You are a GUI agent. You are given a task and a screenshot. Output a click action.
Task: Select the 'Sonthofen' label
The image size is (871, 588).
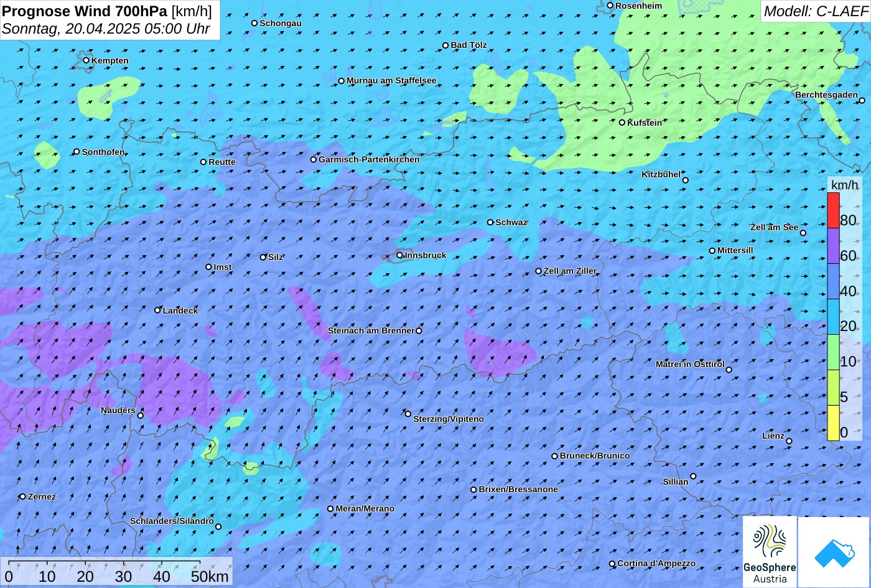coord(103,152)
